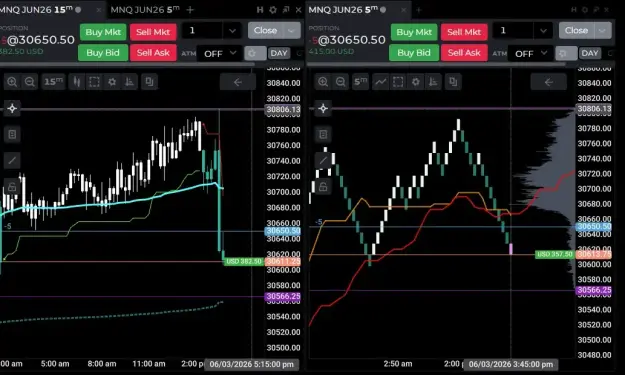Click horizontal scrollbar under left order panel
The width and height of the screenshot is (625, 375).
[x=127, y=64]
